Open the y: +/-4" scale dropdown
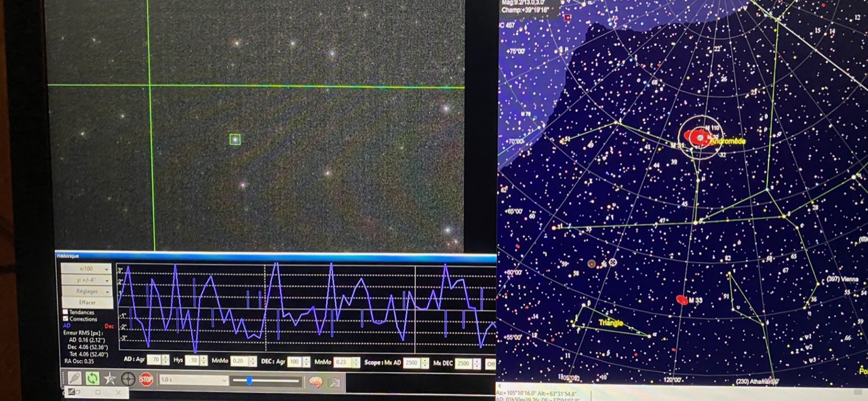This screenshot has width=868, height=401. point(86,280)
